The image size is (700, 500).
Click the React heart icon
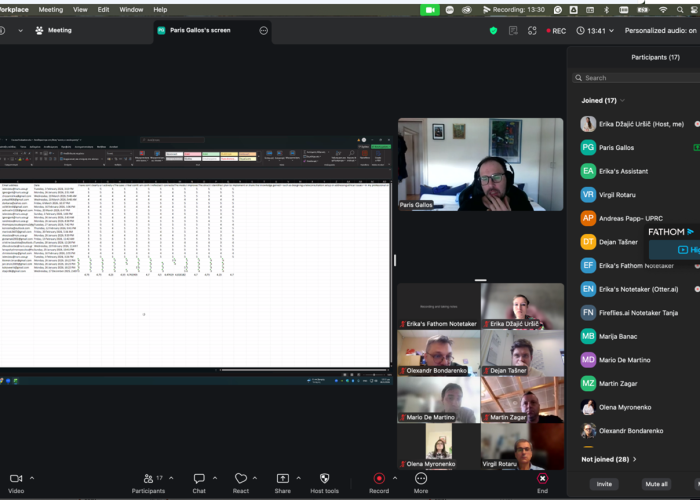[240, 479]
